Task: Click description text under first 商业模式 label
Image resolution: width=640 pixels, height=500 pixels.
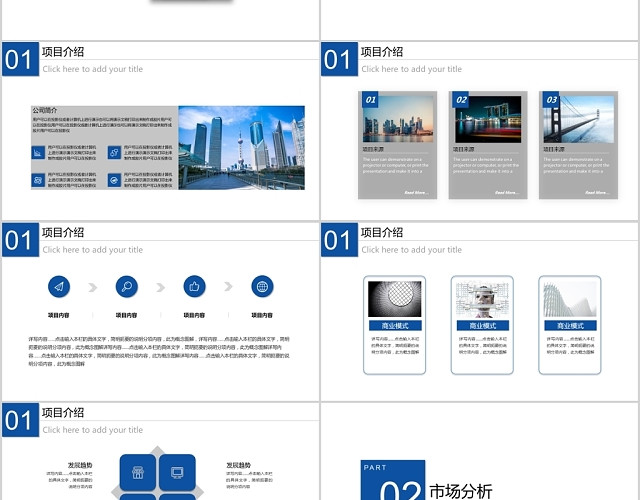Action: click(x=395, y=345)
